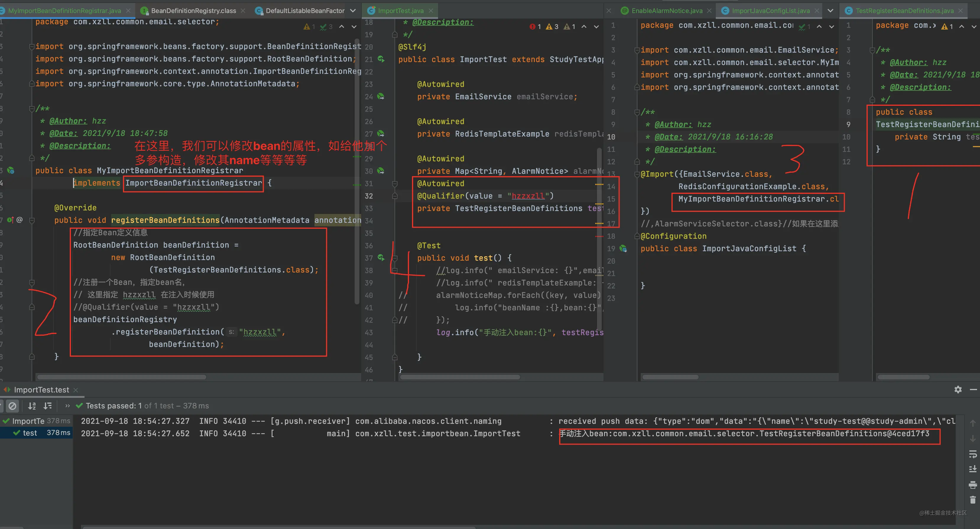
Task: Click bean gutter icon next to emailService field
Action: 381,96
